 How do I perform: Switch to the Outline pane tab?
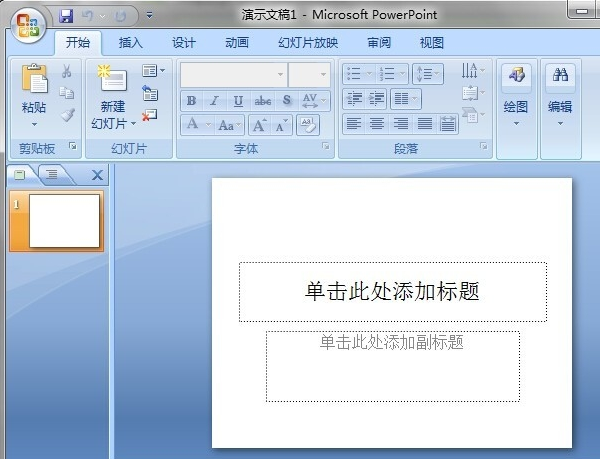[x=52, y=174]
